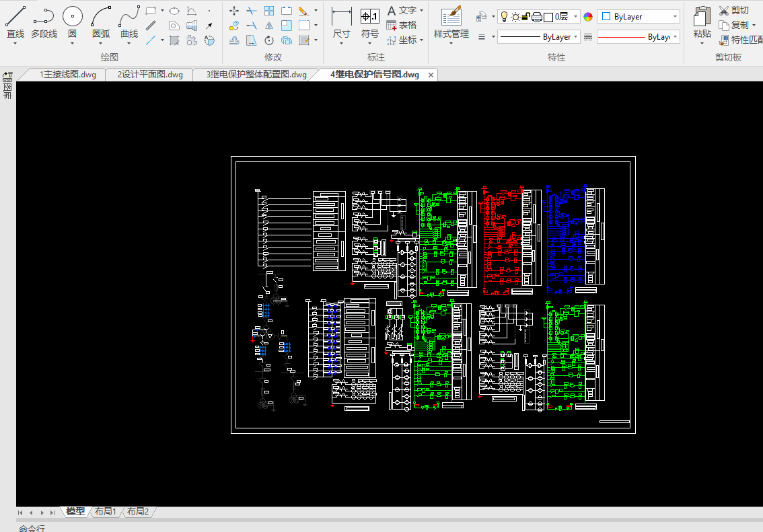Image resolution: width=763 pixels, height=532 pixels.
Task: Close the 4继电保护信号图.dwg tab
Action: point(431,75)
